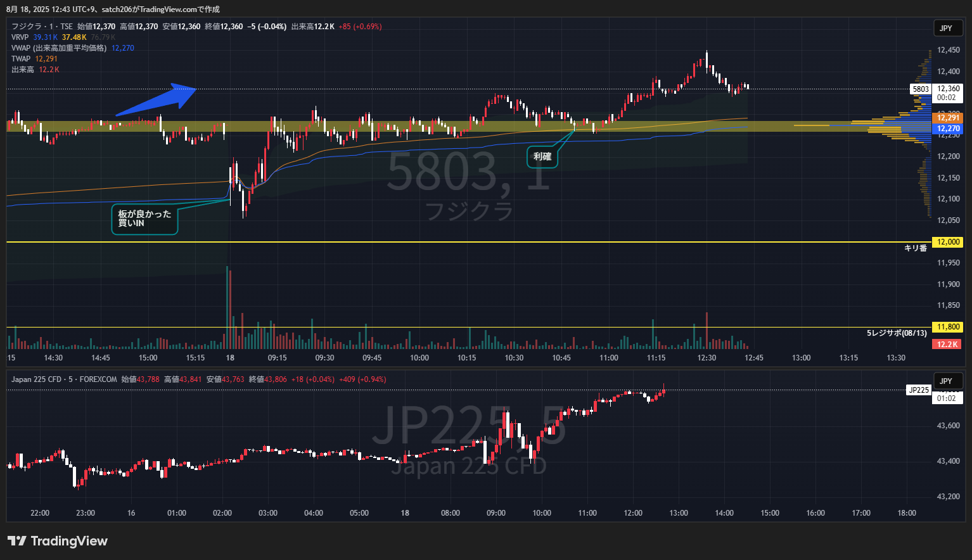Click the VRVP value 37.48K

point(74,37)
